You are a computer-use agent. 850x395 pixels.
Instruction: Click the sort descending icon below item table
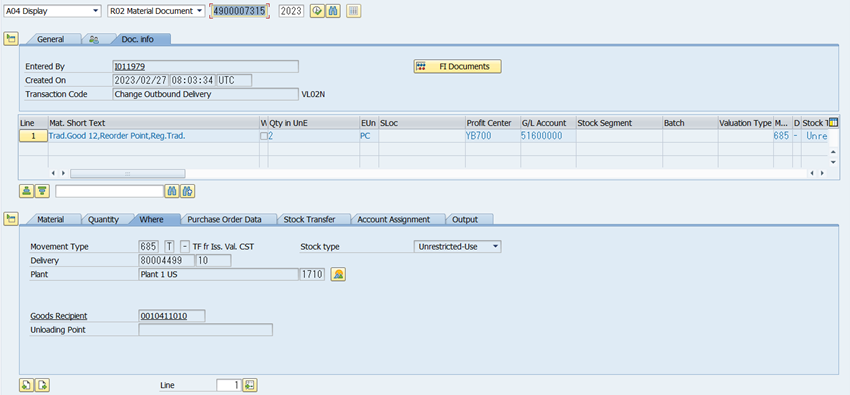(x=42, y=191)
